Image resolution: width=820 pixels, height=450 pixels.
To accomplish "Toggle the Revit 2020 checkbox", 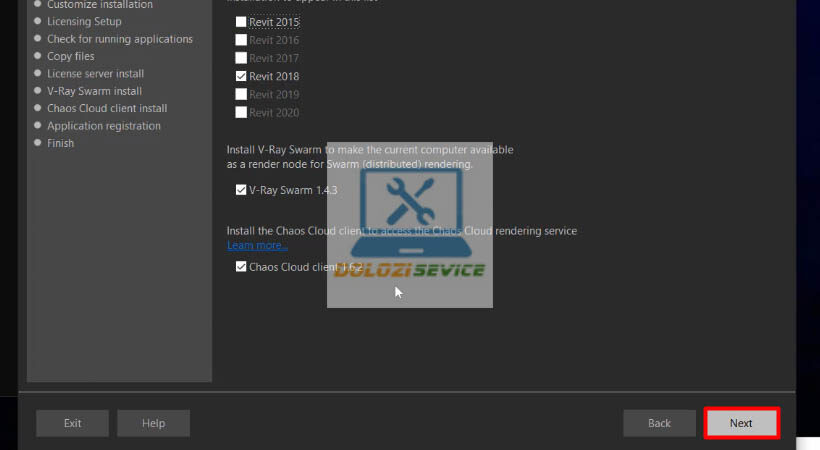I will [241, 113].
